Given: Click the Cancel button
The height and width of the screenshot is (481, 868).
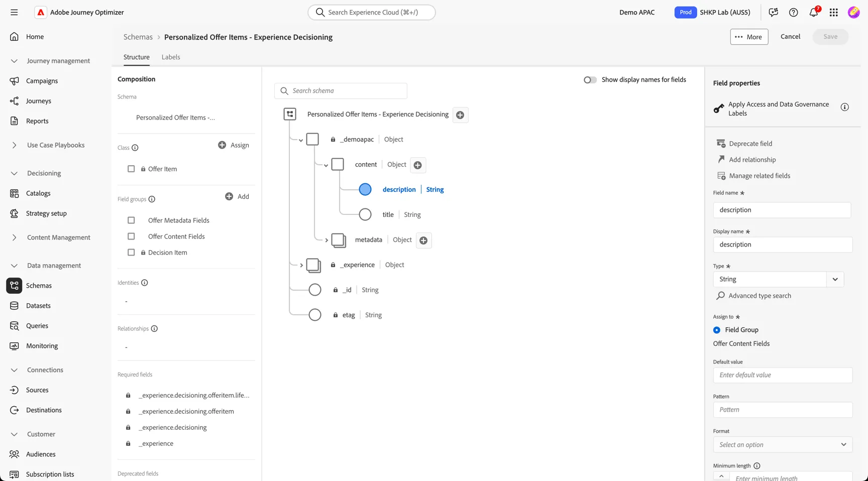Looking at the screenshot, I should coord(790,36).
